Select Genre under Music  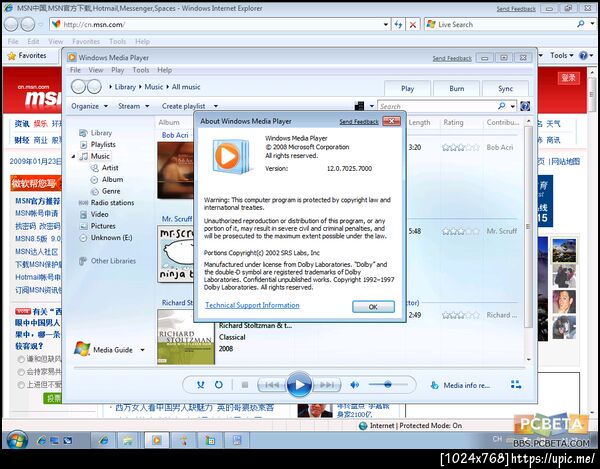tap(111, 191)
